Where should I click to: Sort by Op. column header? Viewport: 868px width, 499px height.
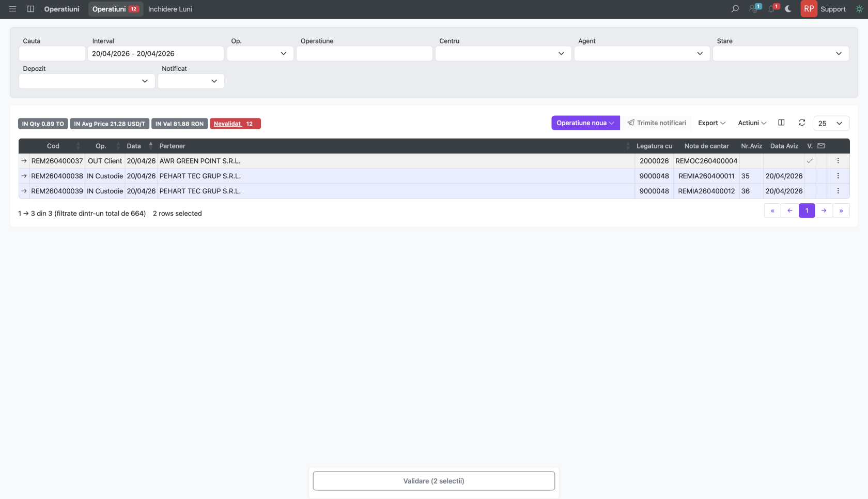pyautogui.click(x=105, y=146)
